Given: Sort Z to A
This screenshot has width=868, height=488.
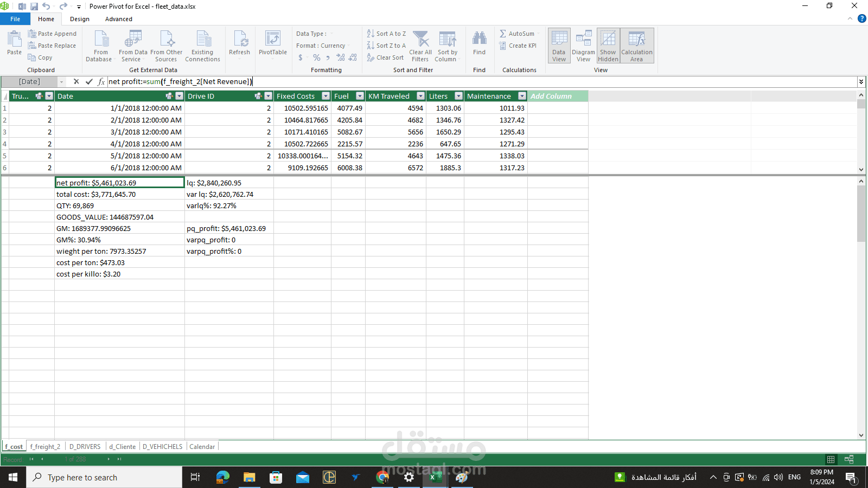Looking at the screenshot, I should (x=386, y=46).
